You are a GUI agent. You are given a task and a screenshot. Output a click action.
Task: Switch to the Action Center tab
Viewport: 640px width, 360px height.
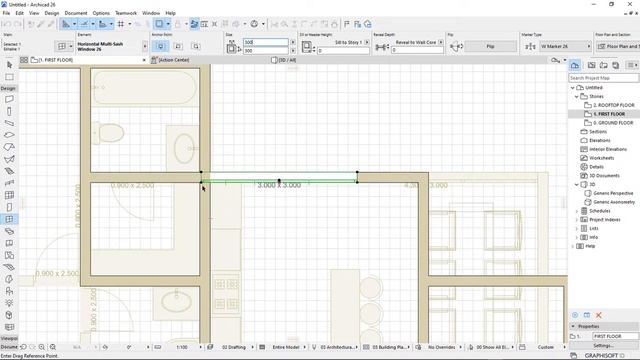click(x=170, y=60)
